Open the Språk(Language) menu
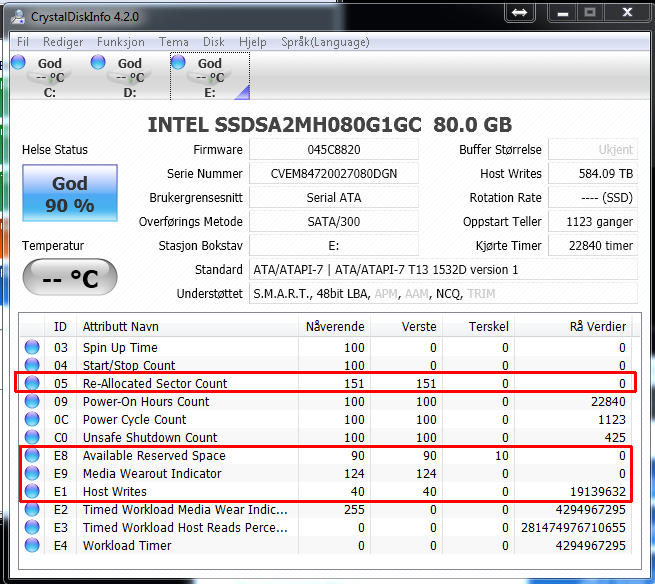Image resolution: width=655 pixels, height=584 pixels. [x=325, y=42]
